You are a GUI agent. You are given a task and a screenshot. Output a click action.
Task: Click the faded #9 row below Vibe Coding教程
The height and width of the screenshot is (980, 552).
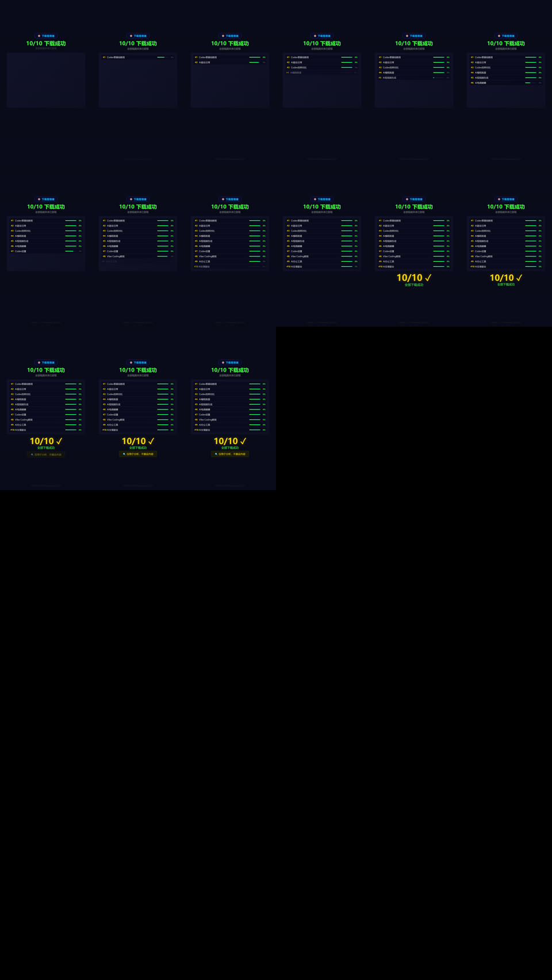coord(138,261)
